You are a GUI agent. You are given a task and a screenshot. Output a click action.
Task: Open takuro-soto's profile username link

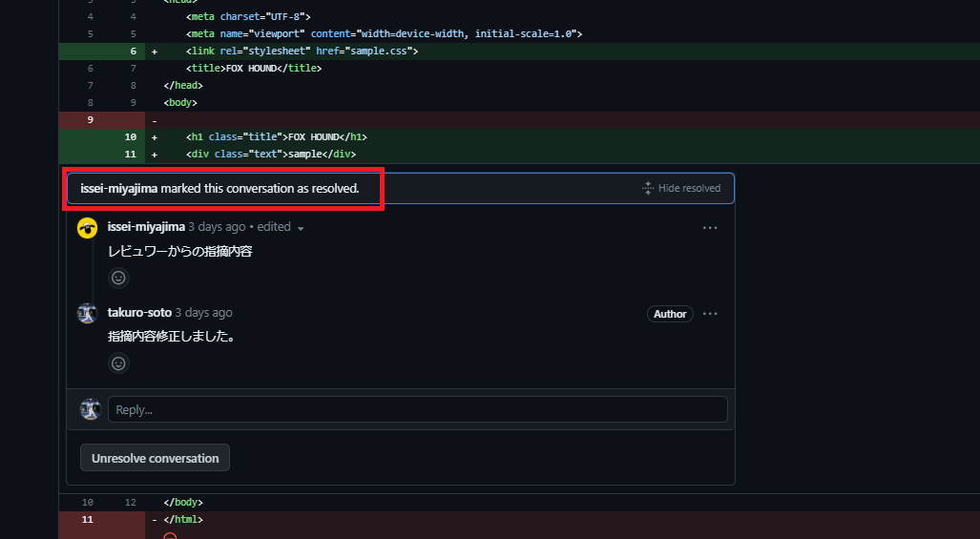tap(139, 313)
